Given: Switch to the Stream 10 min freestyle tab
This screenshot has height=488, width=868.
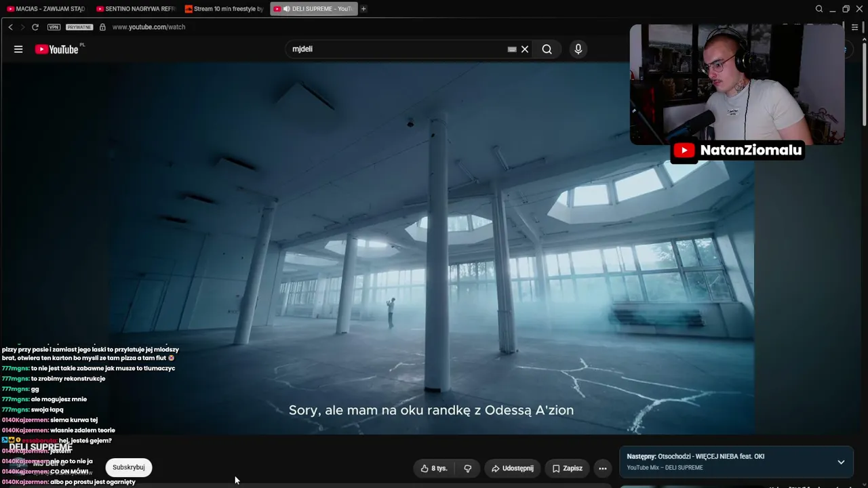Looking at the screenshot, I should pos(224,9).
